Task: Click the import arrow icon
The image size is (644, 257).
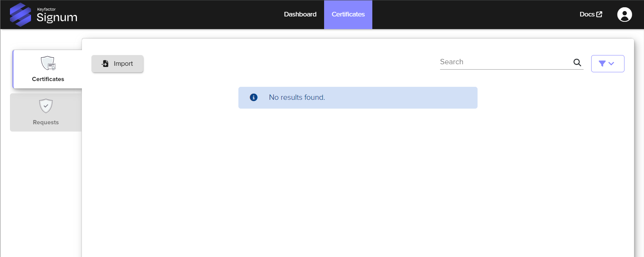Action: click(x=105, y=63)
